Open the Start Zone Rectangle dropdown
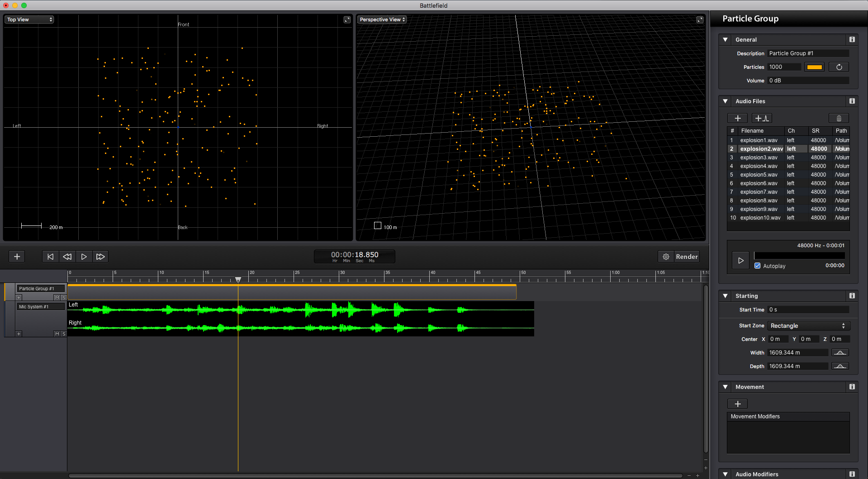The width and height of the screenshot is (868, 479). (x=809, y=326)
